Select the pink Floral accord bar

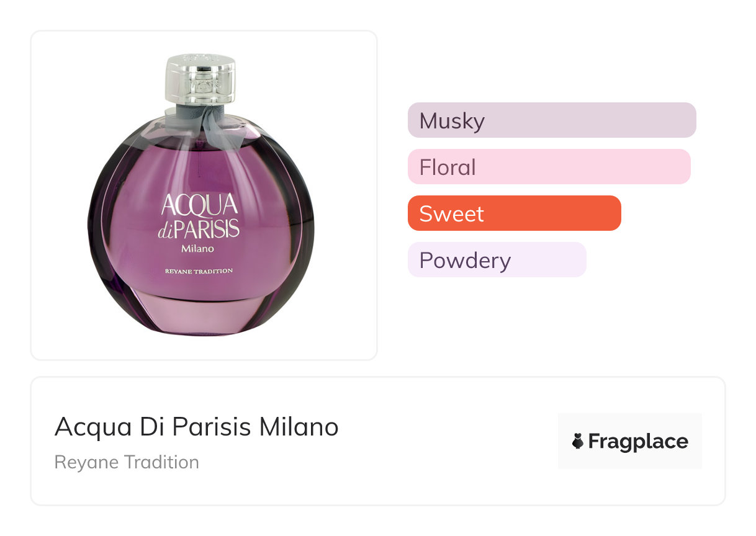(549, 167)
